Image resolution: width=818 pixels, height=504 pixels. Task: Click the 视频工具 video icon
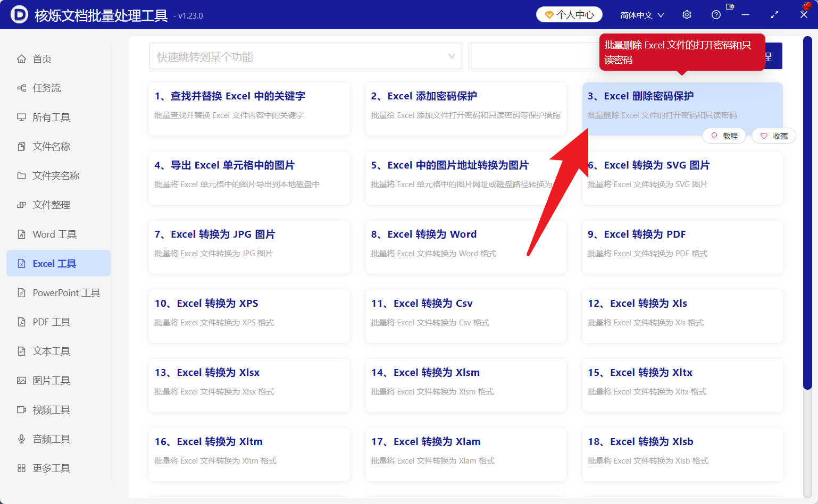point(21,410)
